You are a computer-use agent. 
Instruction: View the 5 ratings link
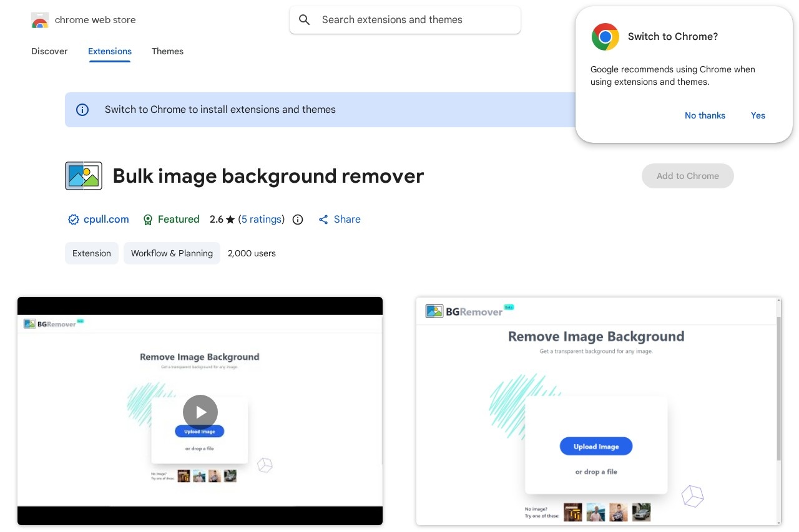[x=261, y=219]
